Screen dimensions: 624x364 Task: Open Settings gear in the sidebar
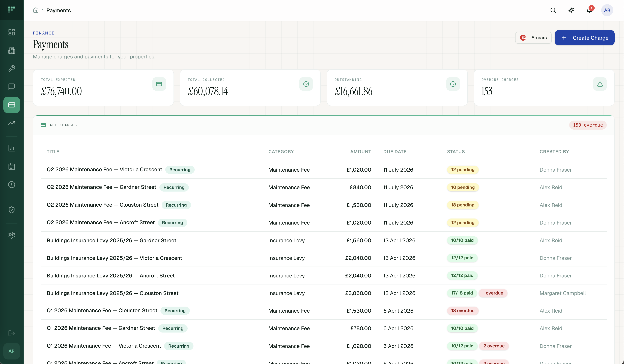pos(11,235)
